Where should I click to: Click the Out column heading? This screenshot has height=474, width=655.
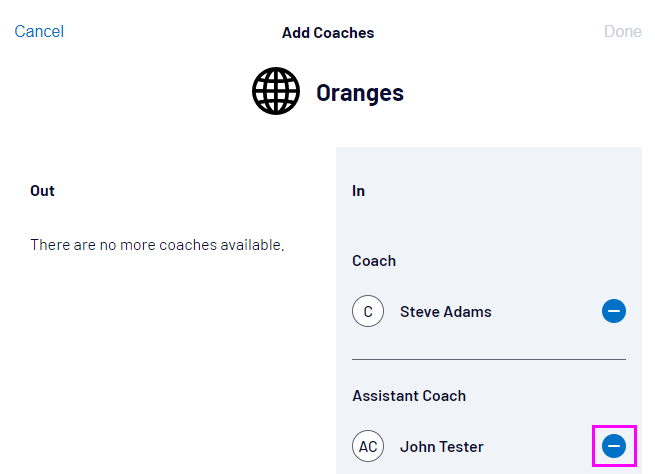(x=42, y=190)
